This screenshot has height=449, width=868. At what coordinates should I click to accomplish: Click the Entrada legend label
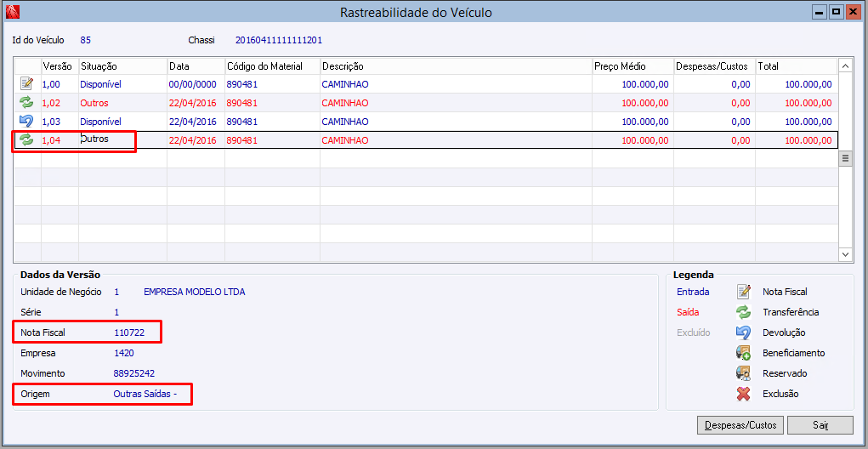coord(693,292)
